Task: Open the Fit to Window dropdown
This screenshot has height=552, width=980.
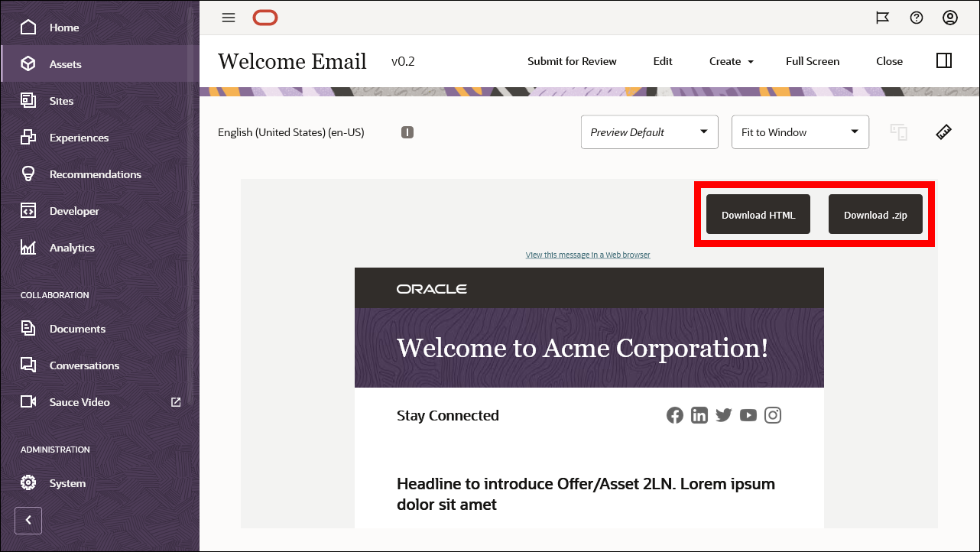Action: pyautogui.click(x=800, y=132)
